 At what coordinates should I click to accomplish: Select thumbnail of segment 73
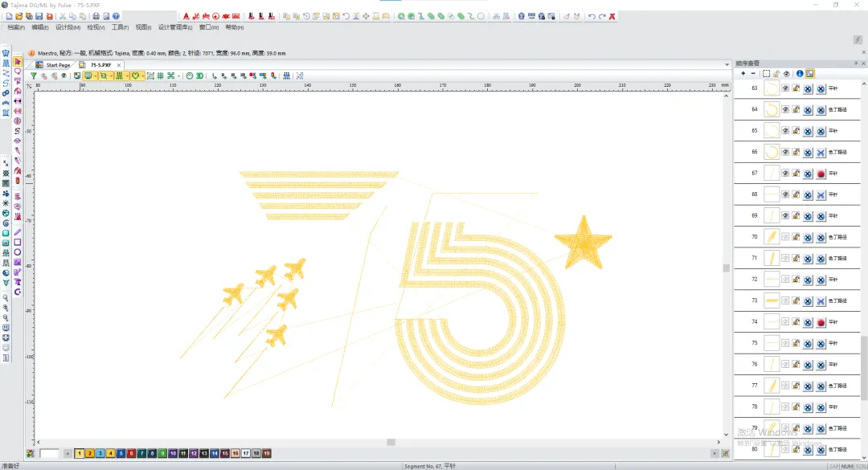click(772, 300)
